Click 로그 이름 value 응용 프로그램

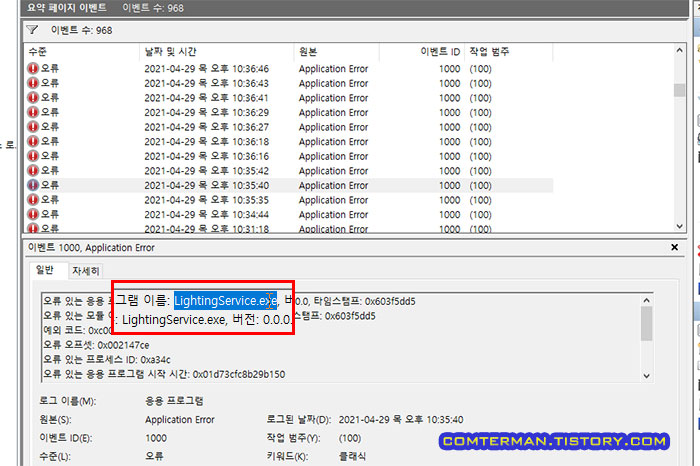click(x=174, y=401)
